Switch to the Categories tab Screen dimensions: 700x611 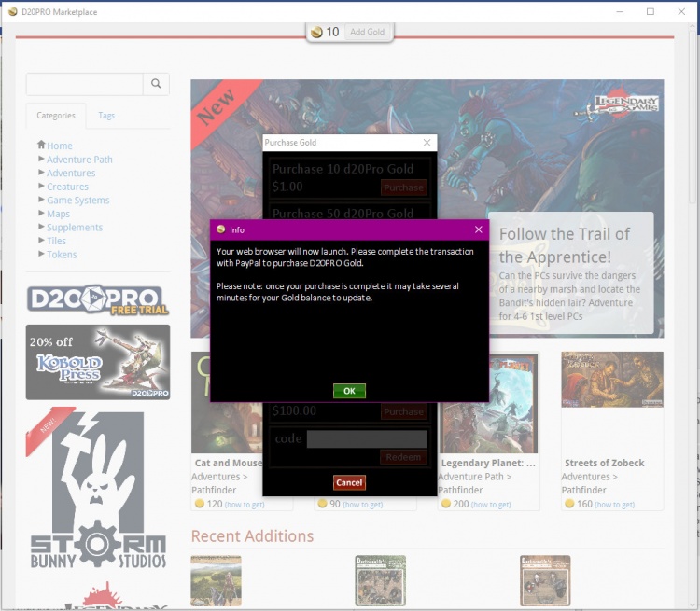point(56,115)
